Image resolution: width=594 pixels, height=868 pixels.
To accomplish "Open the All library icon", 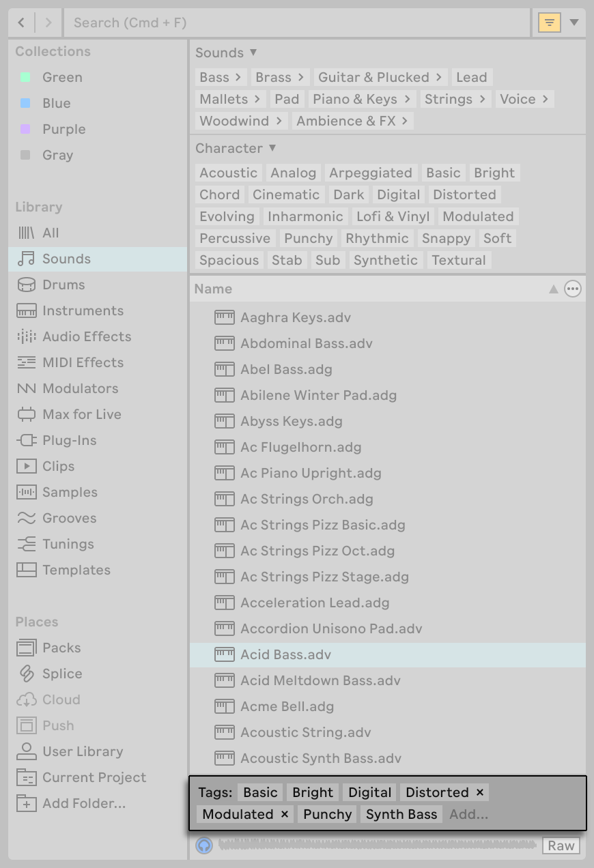I will click(x=26, y=233).
